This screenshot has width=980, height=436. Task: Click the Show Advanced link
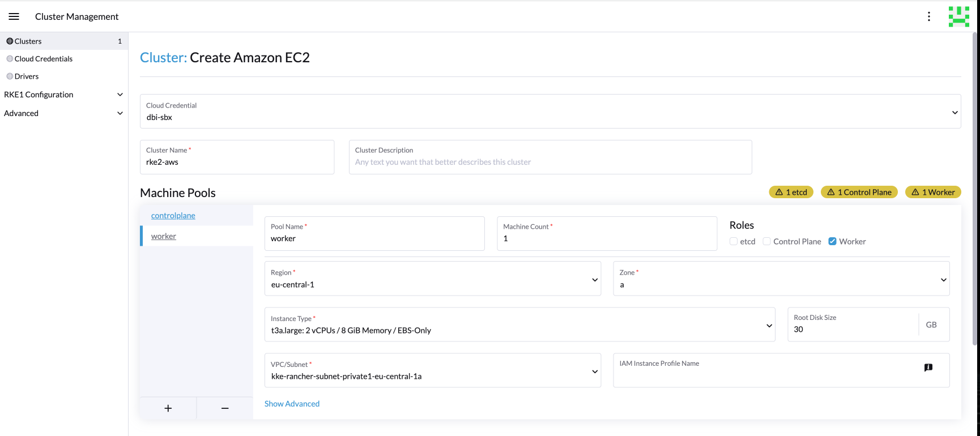point(292,404)
